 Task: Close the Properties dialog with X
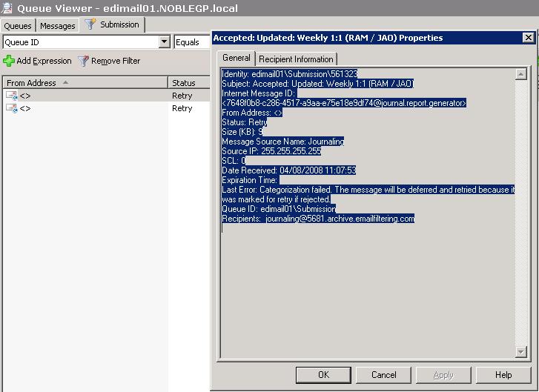point(528,38)
